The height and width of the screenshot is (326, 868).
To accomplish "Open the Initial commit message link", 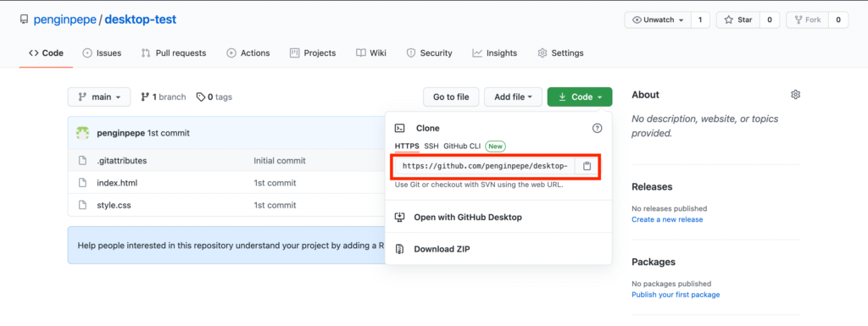I will [280, 161].
